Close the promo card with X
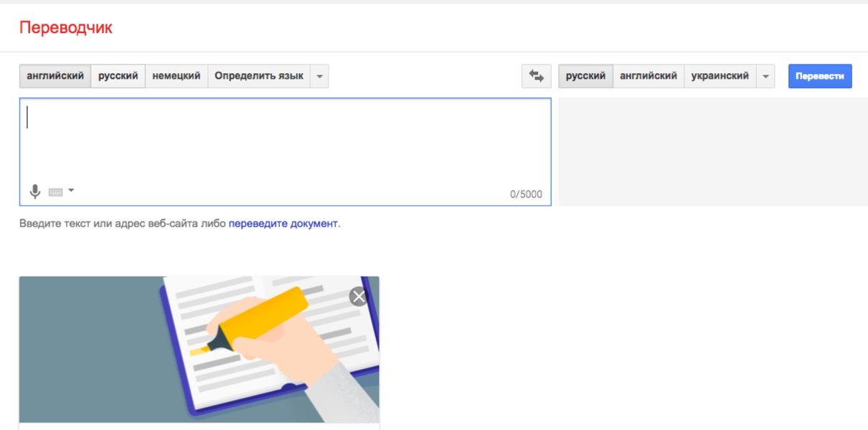 point(359,296)
